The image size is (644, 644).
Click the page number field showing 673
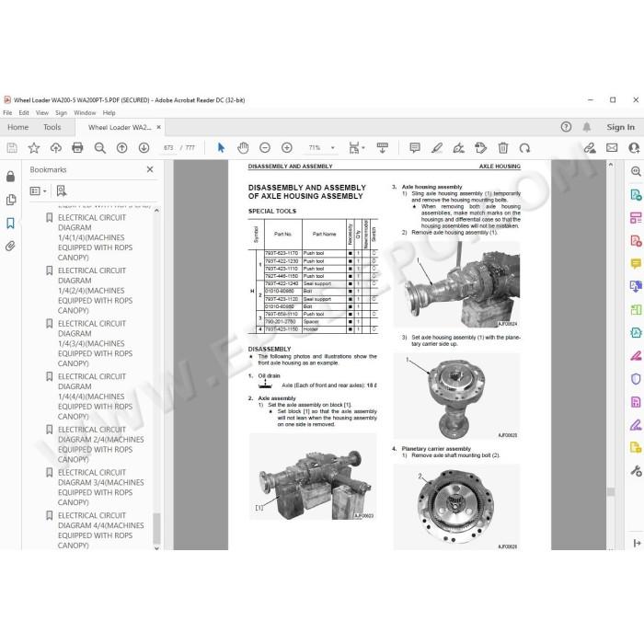tap(168, 148)
